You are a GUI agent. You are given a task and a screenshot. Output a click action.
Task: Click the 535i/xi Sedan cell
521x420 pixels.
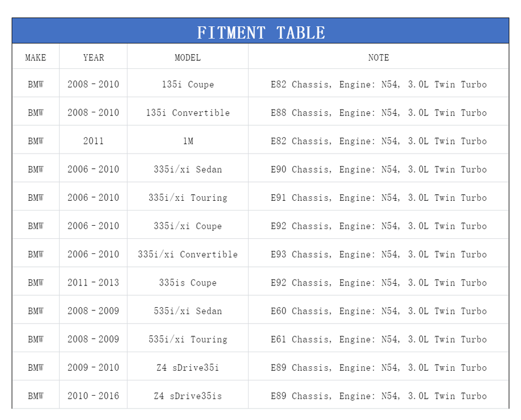[x=188, y=311]
